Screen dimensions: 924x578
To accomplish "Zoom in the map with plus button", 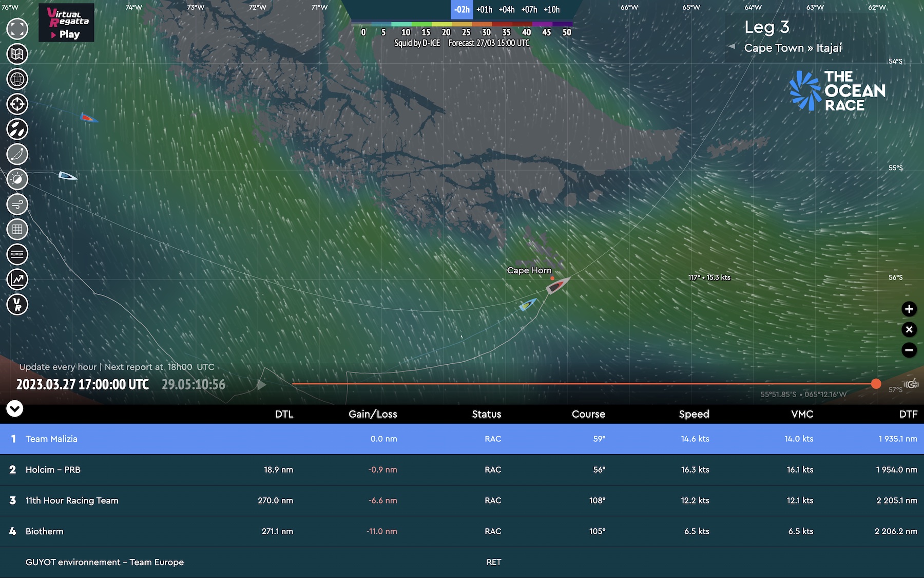I will point(909,309).
